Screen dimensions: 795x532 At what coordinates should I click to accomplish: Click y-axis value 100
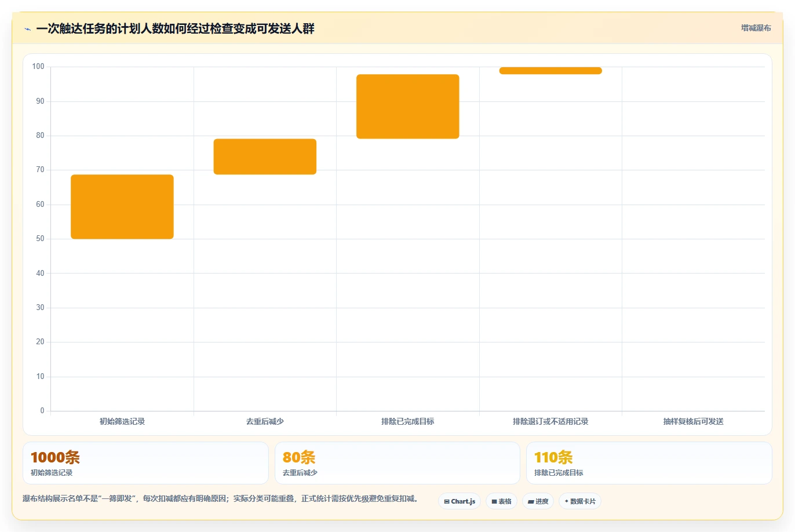click(38, 67)
